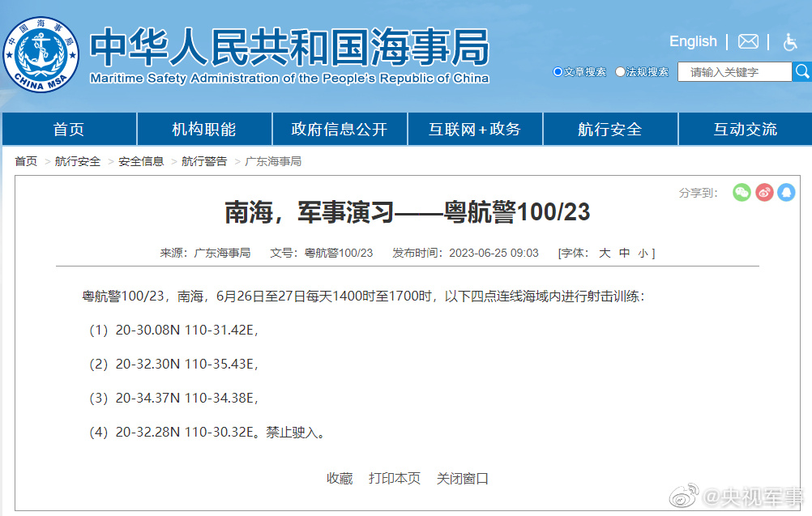
Task: Click the search magnifier button
Action: coord(802,71)
